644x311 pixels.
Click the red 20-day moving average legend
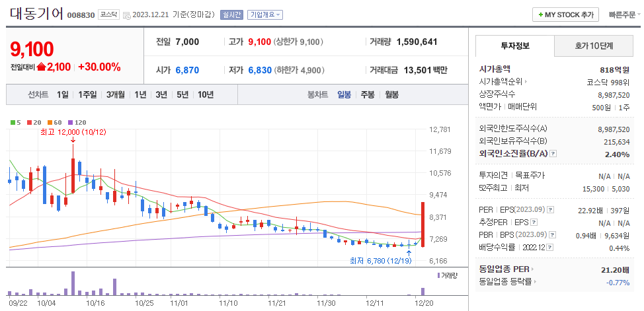[34, 122]
